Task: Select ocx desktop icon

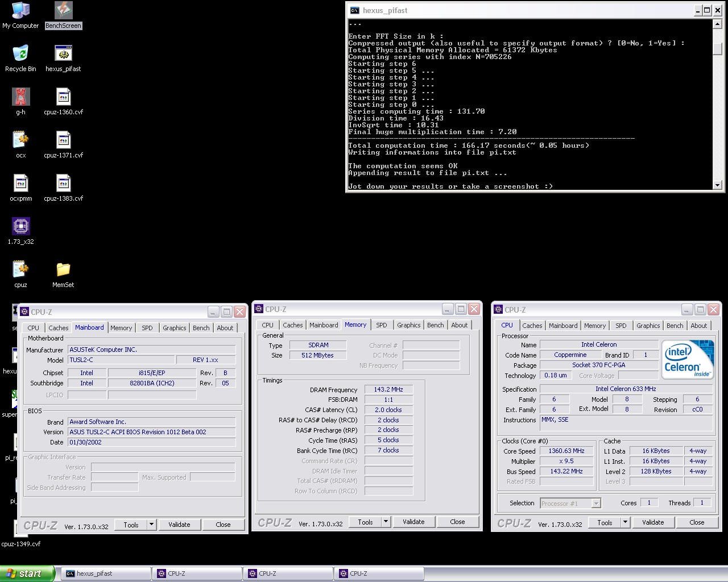Action: 20,145
